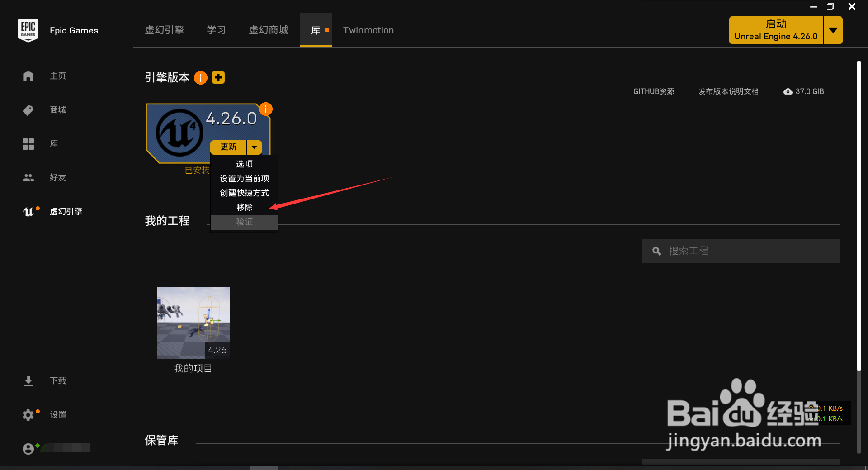Click the orange info icon beside 引擎版本
Screen dimensions: 868x470
(x=201, y=78)
